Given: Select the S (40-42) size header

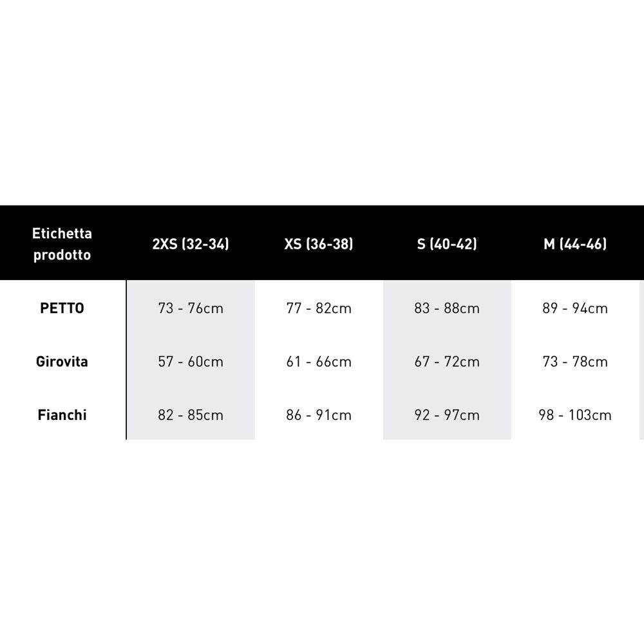Looking at the screenshot, I should click(x=447, y=244).
